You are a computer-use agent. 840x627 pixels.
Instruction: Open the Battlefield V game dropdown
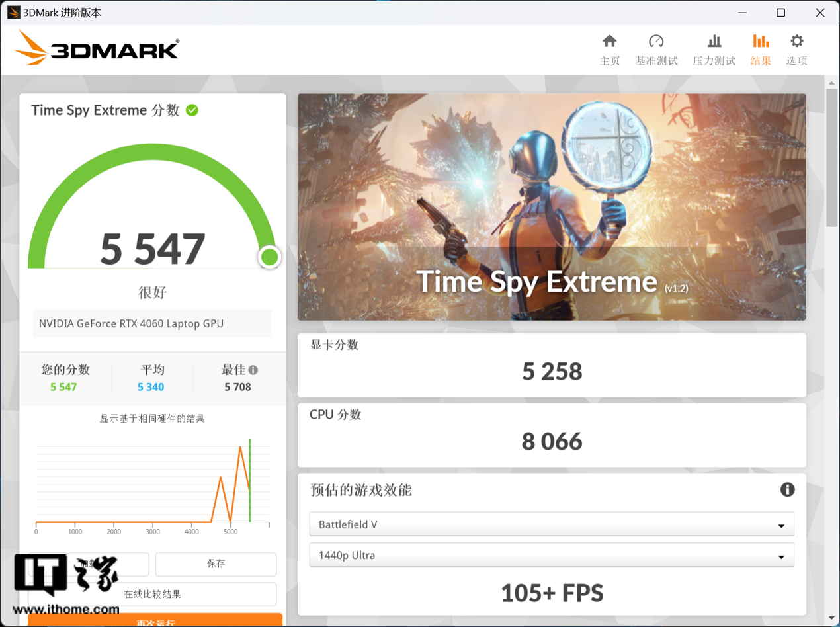coord(551,524)
